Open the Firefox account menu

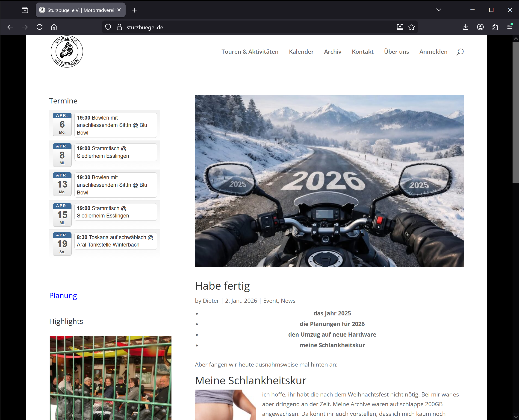point(480,27)
